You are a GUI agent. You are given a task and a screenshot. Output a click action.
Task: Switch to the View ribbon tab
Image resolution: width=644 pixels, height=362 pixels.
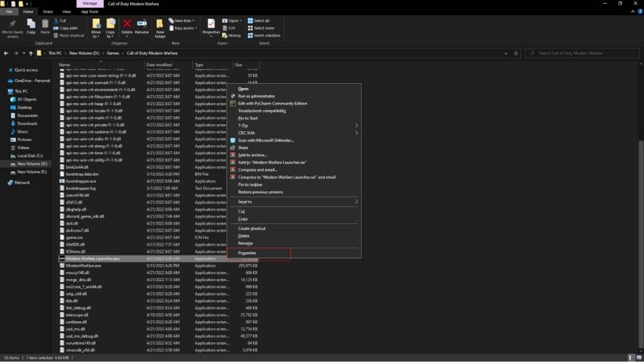point(67,11)
